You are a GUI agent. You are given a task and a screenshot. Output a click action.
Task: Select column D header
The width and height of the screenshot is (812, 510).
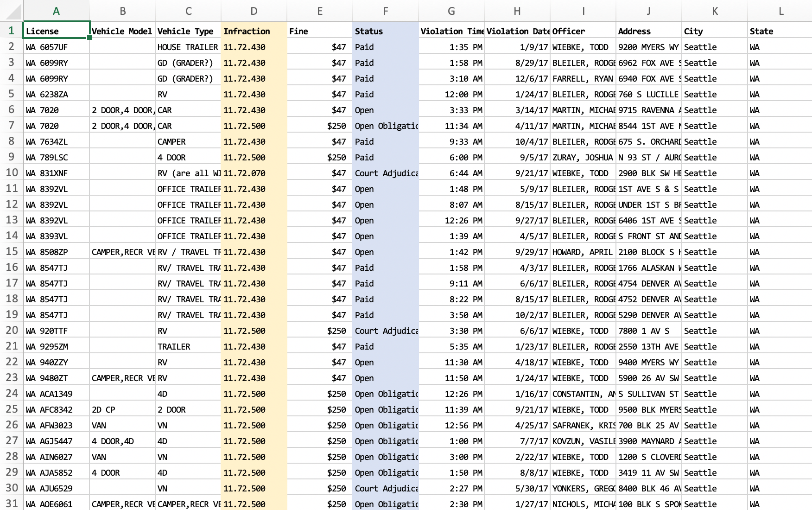tap(254, 11)
